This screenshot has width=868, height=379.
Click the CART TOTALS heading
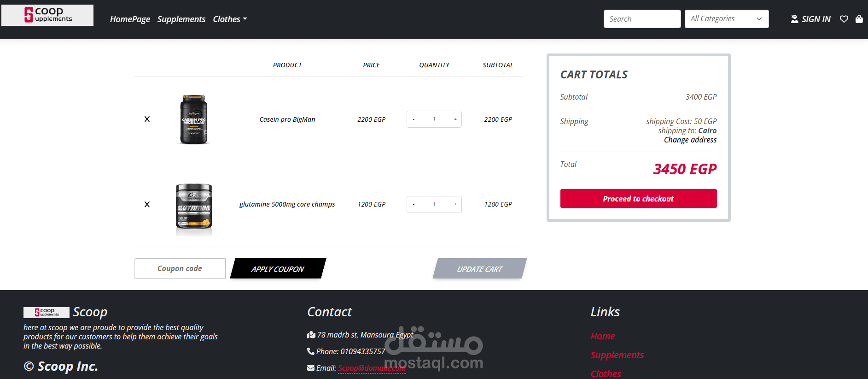tap(594, 75)
